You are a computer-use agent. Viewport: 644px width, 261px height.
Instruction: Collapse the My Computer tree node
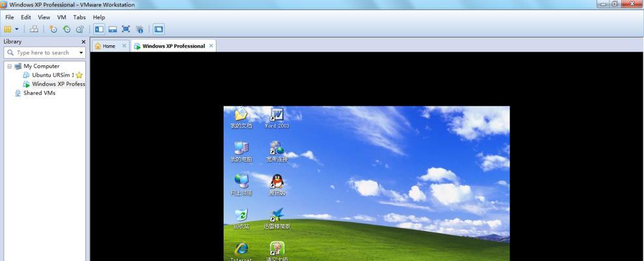point(9,66)
